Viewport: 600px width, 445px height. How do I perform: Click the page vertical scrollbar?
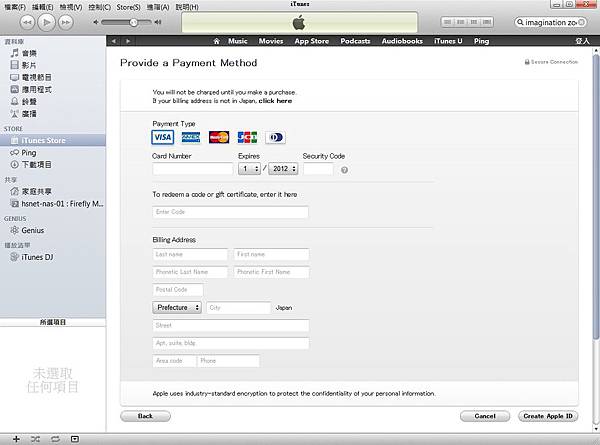tap(596, 197)
